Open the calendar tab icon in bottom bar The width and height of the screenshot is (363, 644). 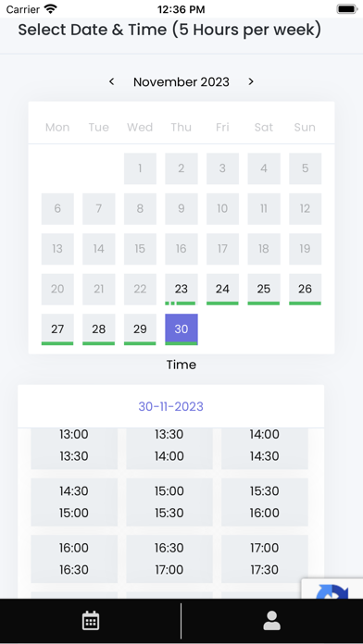91,621
